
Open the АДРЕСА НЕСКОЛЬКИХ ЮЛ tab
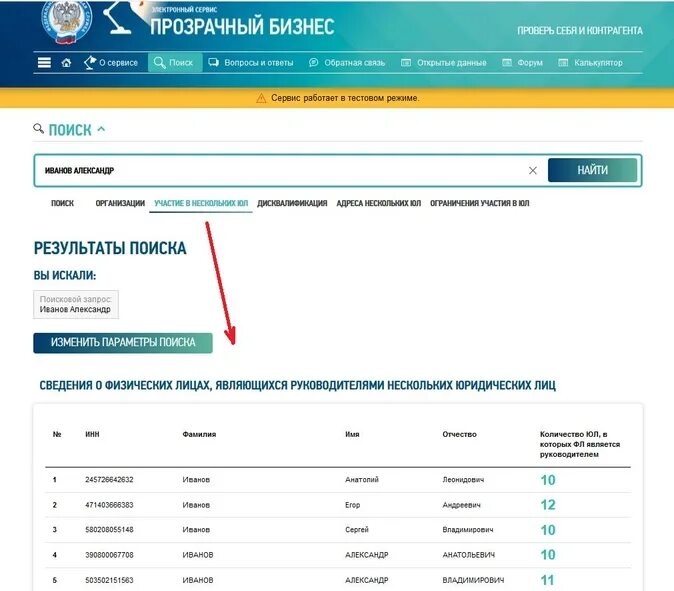[x=379, y=203]
